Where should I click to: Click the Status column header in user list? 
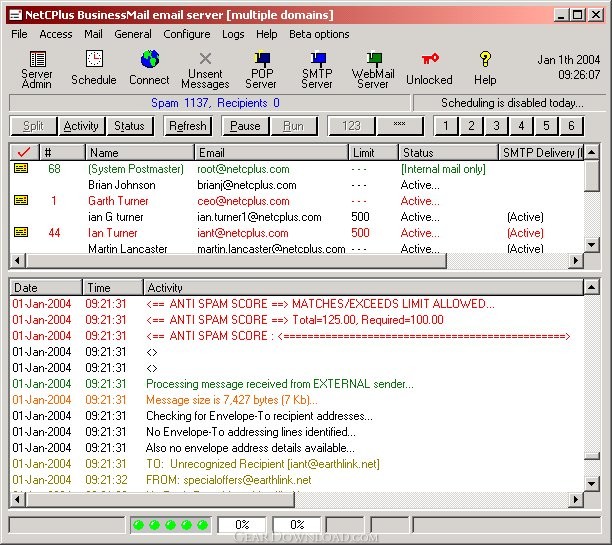coord(448,152)
